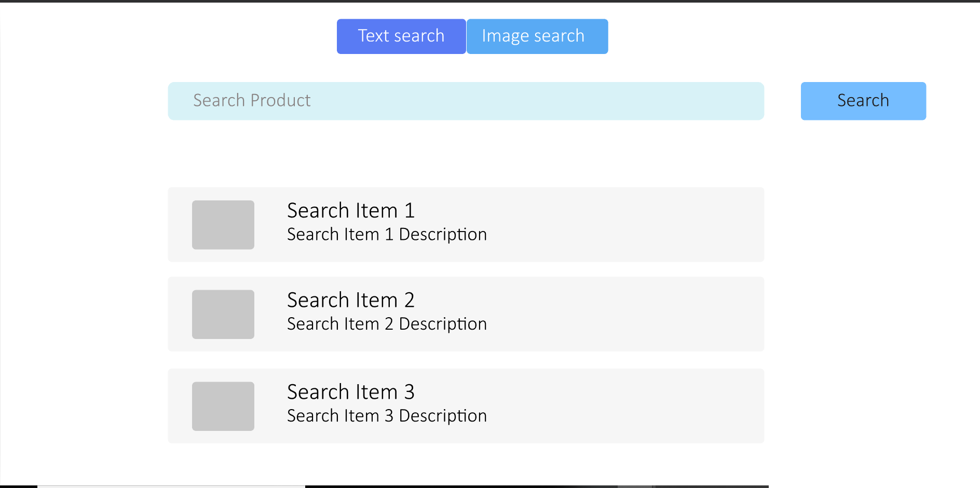Select the Search Item 3 Description text
This screenshot has height=488, width=980.
387,416
